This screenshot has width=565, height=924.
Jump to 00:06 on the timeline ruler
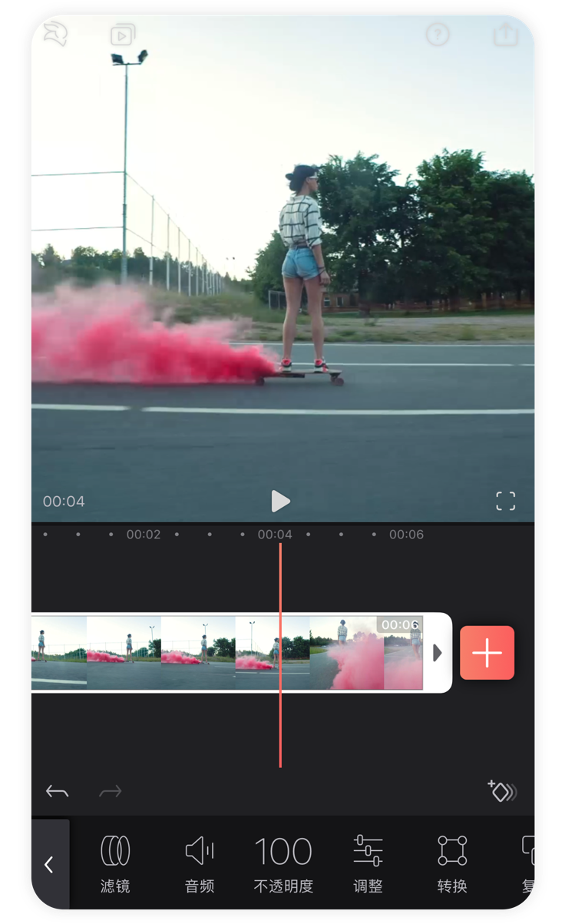[406, 535]
